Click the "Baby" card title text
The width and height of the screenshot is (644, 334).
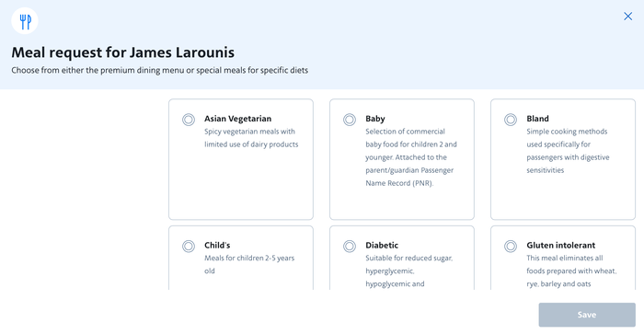pos(375,119)
